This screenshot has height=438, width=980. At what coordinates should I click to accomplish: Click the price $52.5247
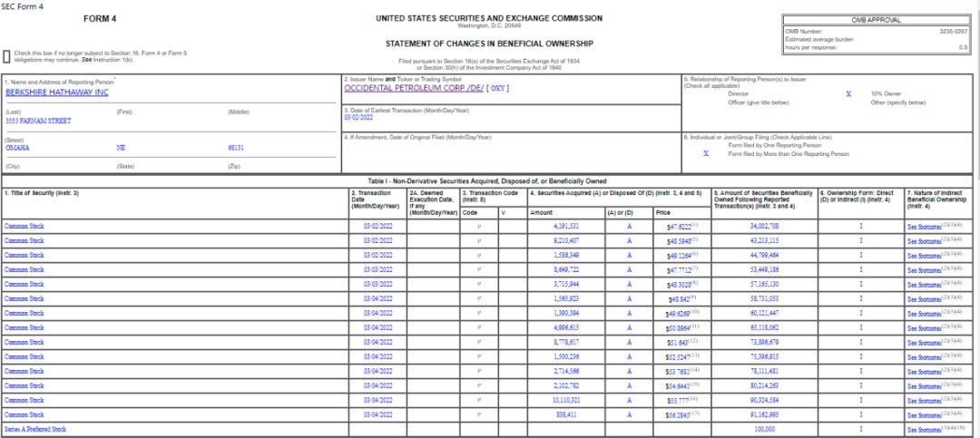tap(679, 356)
